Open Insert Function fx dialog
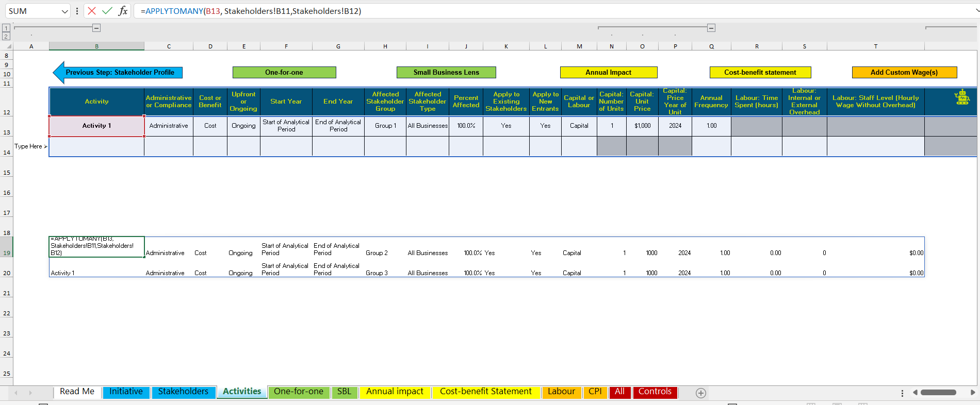 [123, 11]
